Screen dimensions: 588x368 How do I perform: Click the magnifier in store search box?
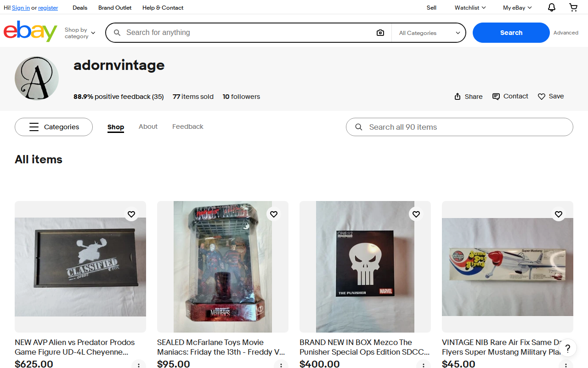(359, 127)
